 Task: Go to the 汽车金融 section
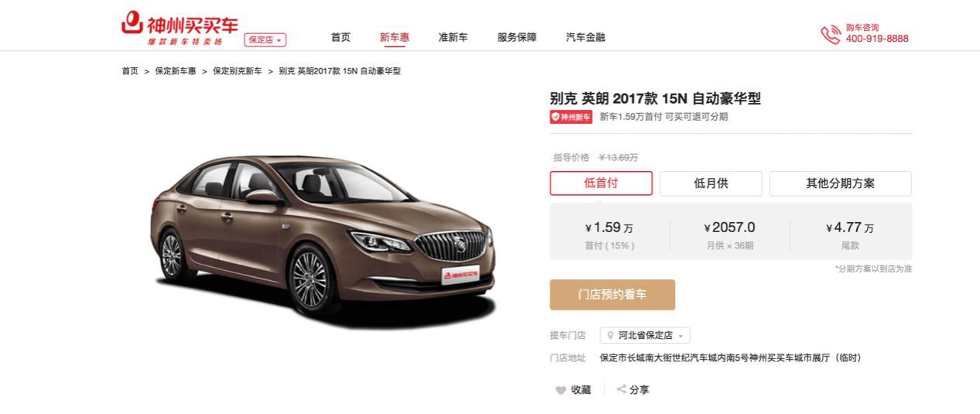[586, 37]
